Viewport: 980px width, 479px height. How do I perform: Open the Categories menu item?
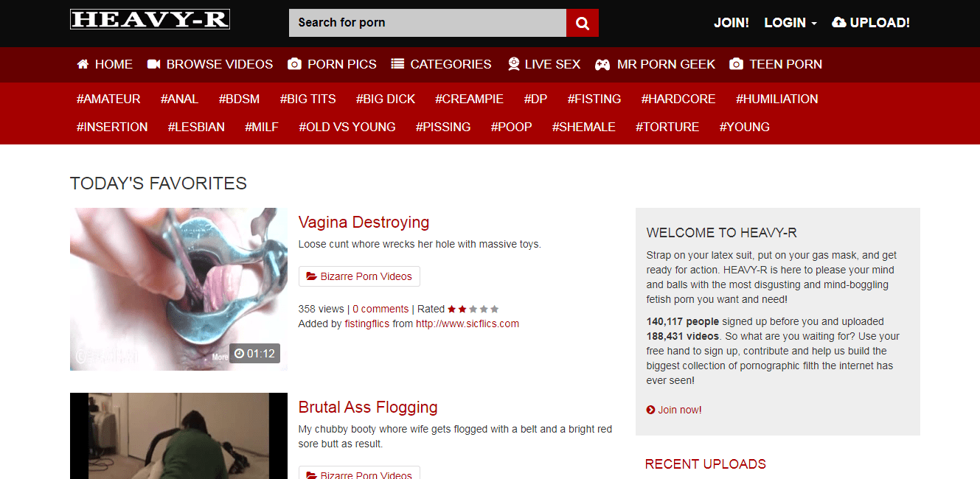[450, 64]
